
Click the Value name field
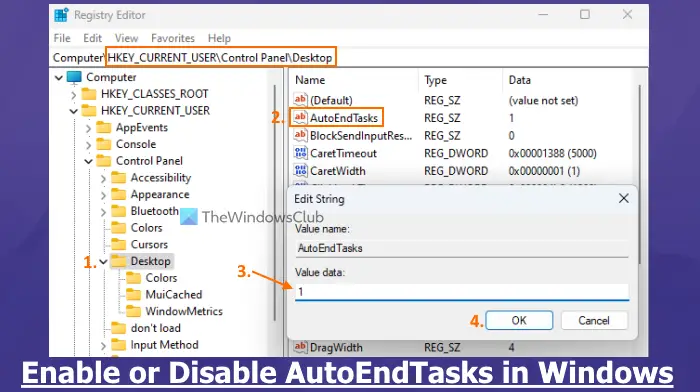click(462, 248)
